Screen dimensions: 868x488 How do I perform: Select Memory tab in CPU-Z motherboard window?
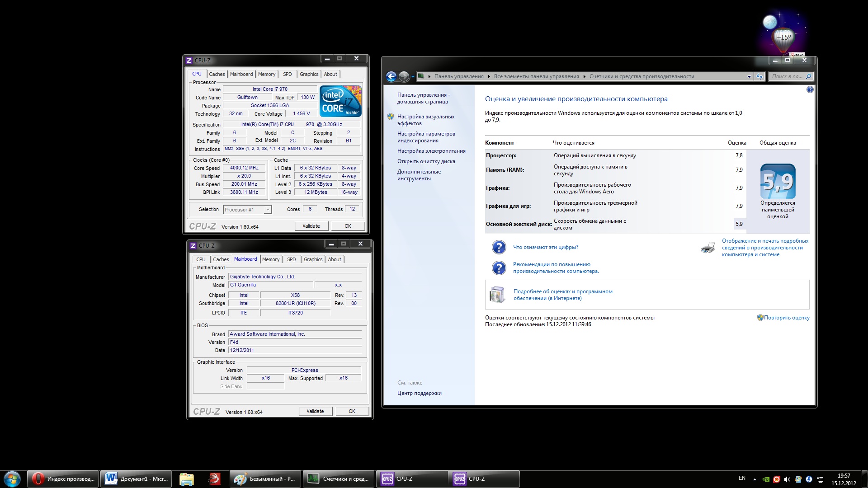point(271,259)
